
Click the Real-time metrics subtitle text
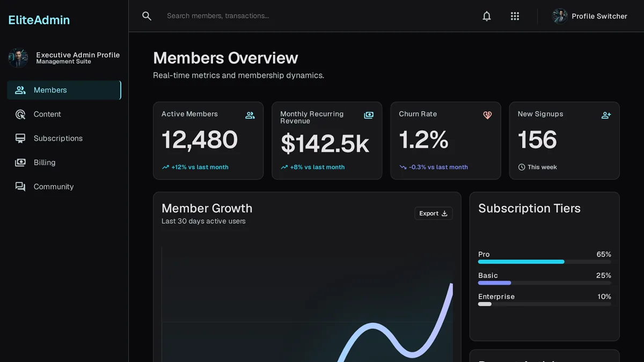238,76
